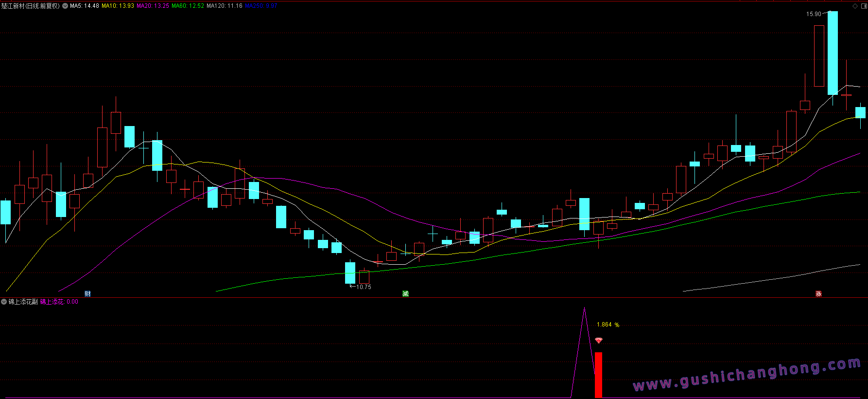
Task: Click the blue 财 financial event marker
Action: [x=87, y=294]
